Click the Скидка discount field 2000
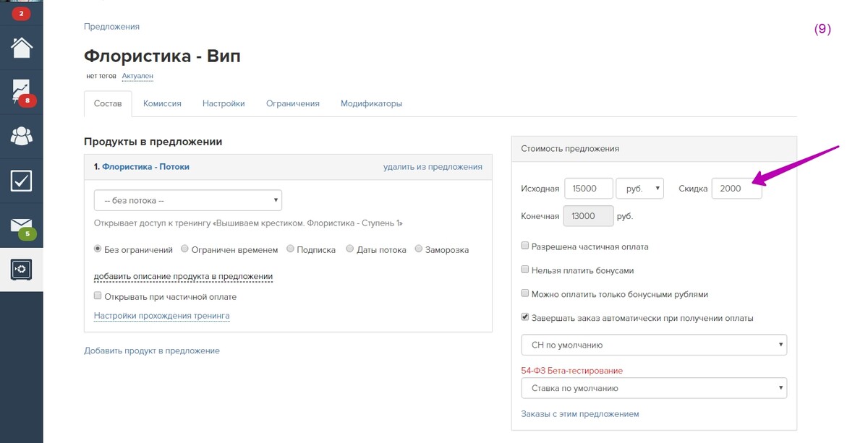This screenshot has width=868, height=443. click(736, 189)
